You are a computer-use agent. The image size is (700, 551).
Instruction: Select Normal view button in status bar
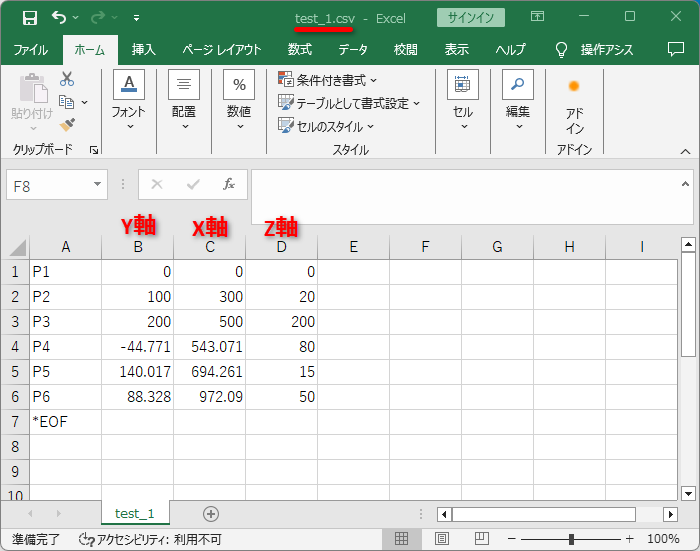coord(401,539)
